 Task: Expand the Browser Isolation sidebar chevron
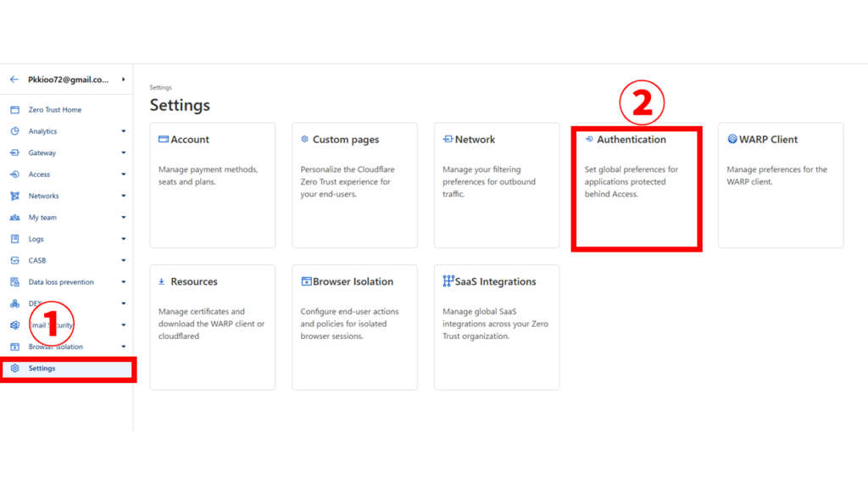coord(124,347)
